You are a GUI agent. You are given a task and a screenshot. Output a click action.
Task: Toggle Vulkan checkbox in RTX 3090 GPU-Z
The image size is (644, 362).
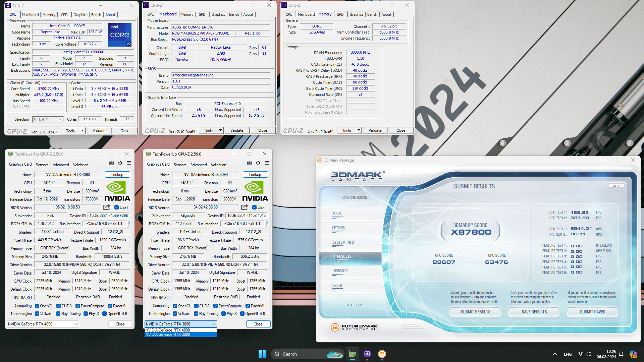tap(175, 314)
